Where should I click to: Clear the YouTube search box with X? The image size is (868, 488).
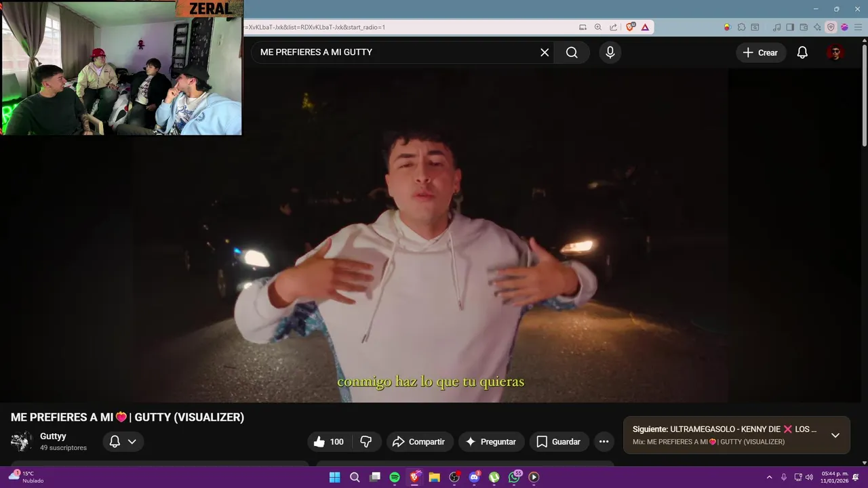click(545, 52)
